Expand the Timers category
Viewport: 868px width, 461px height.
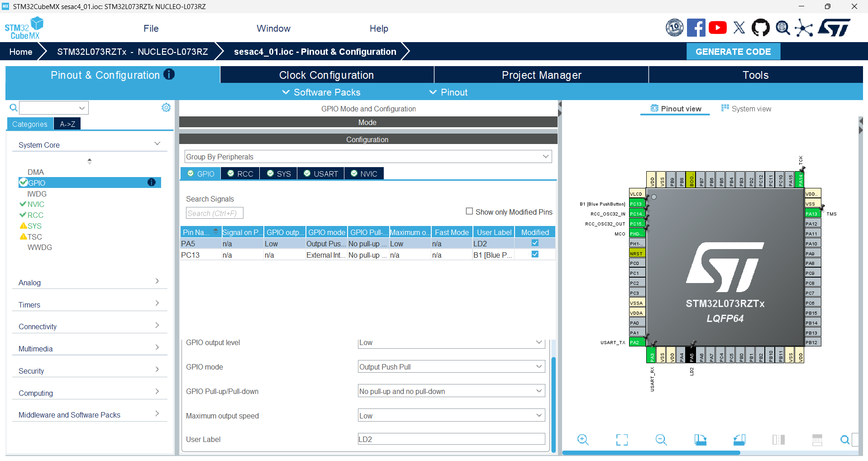(89, 304)
